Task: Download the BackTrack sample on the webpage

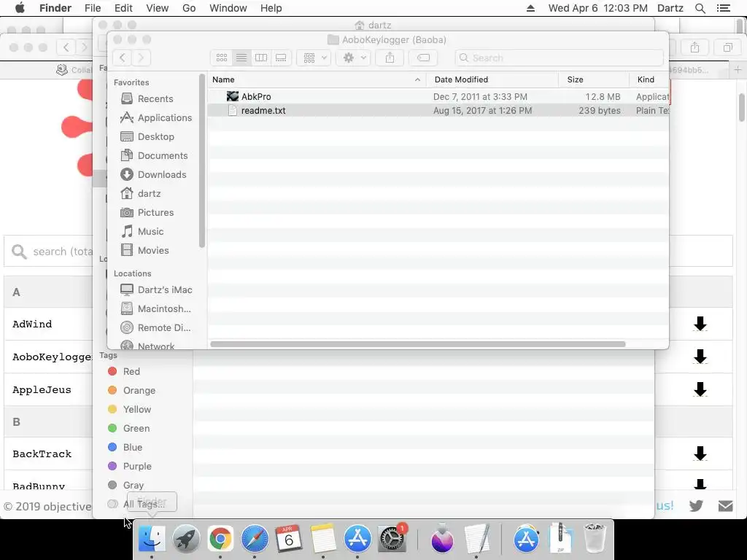Action: pyautogui.click(x=700, y=454)
